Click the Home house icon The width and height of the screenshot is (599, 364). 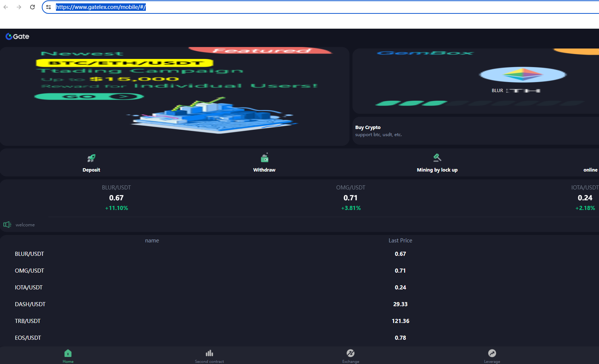pyautogui.click(x=68, y=353)
